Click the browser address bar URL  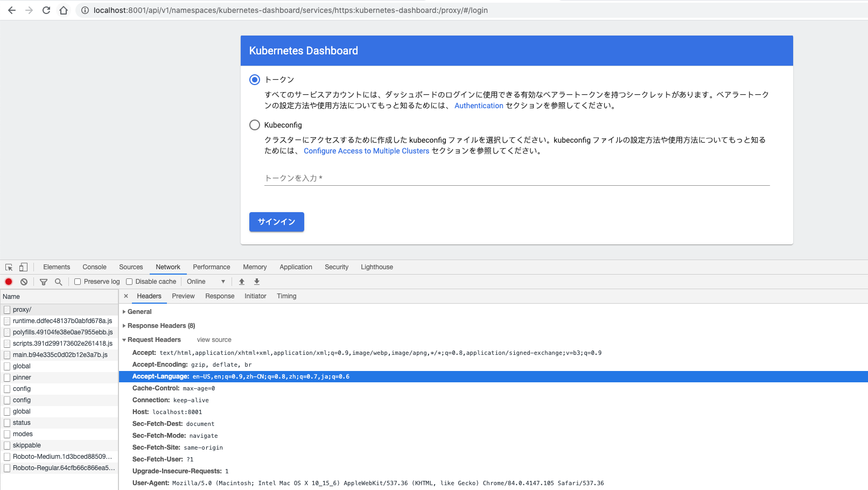(291, 10)
